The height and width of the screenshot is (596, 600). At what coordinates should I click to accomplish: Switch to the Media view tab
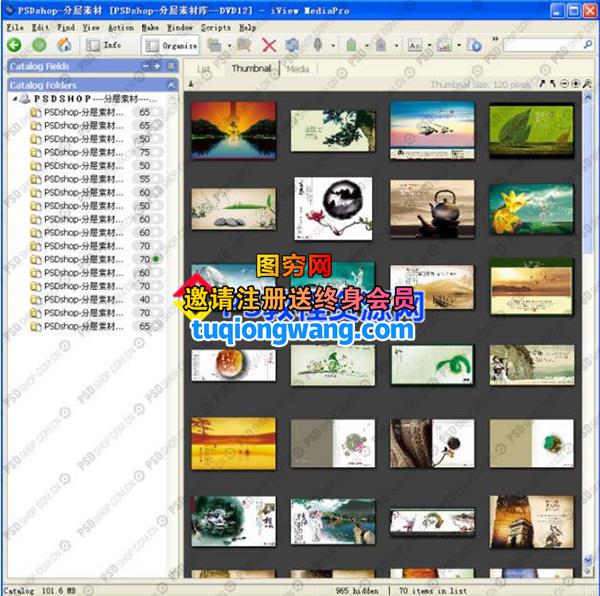point(297,69)
